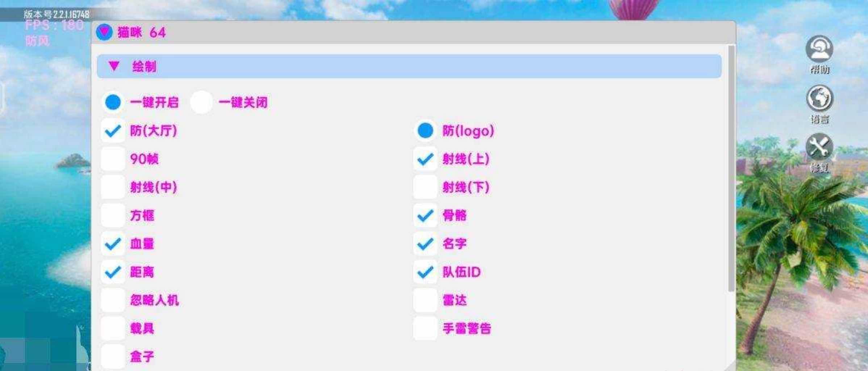Click the 绘制 section header bar
This screenshot has height=371, width=868.
409,66
